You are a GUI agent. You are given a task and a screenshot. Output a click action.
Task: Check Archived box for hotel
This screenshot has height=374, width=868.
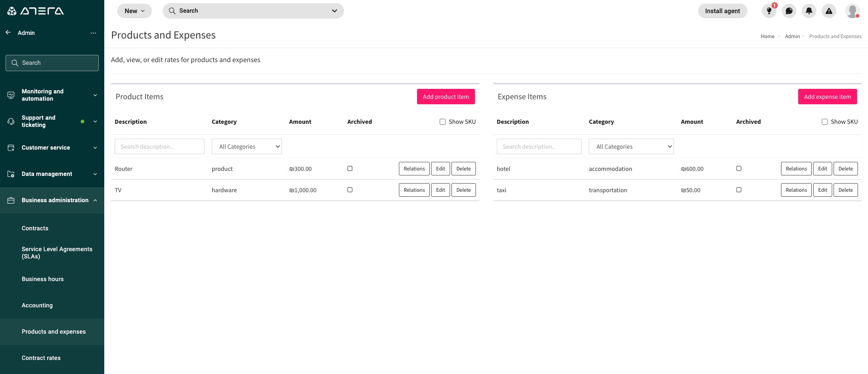click(739, 168)
